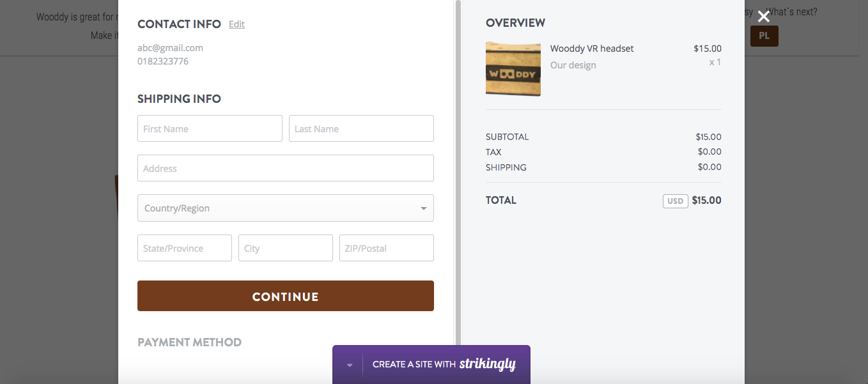Open the Country/Region selector arrow
Screen dimensions: 868x384
tap(423, 208)
